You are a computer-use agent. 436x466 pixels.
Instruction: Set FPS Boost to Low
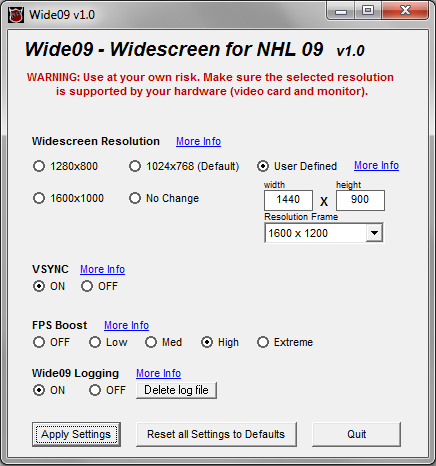[108, 342]
